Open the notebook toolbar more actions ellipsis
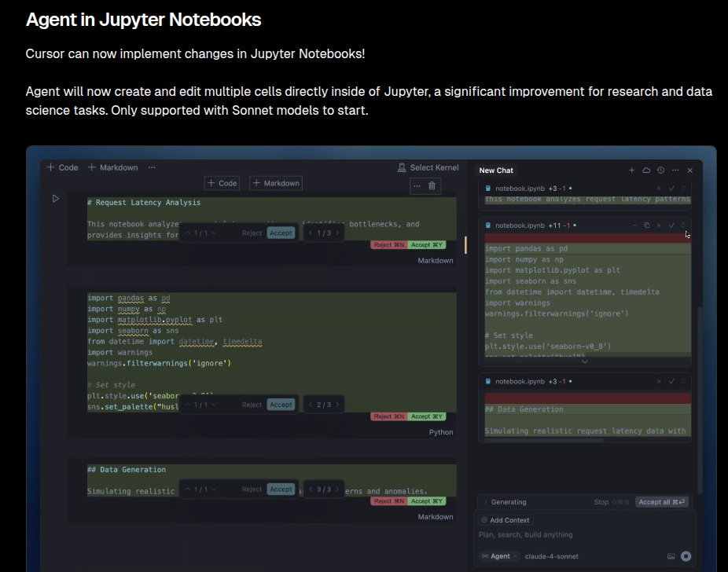The height and width of the screenshot is (572, 728). point(152,167)
